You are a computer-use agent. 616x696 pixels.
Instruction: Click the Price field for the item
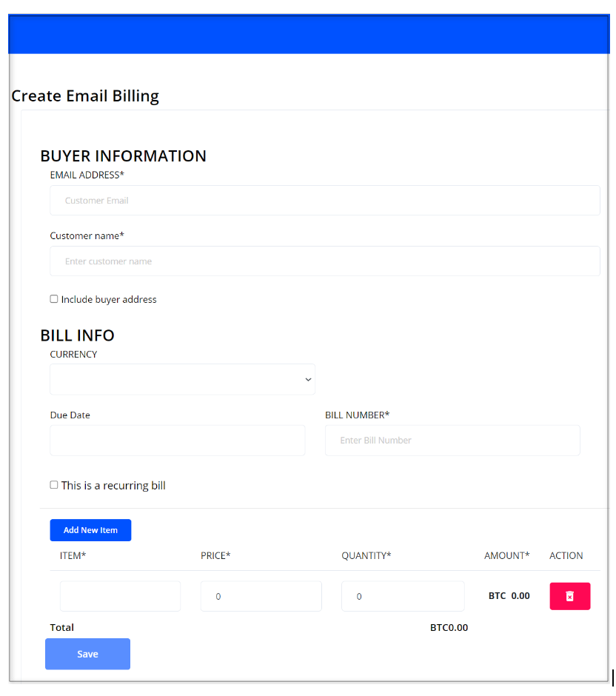click(261, 596)
